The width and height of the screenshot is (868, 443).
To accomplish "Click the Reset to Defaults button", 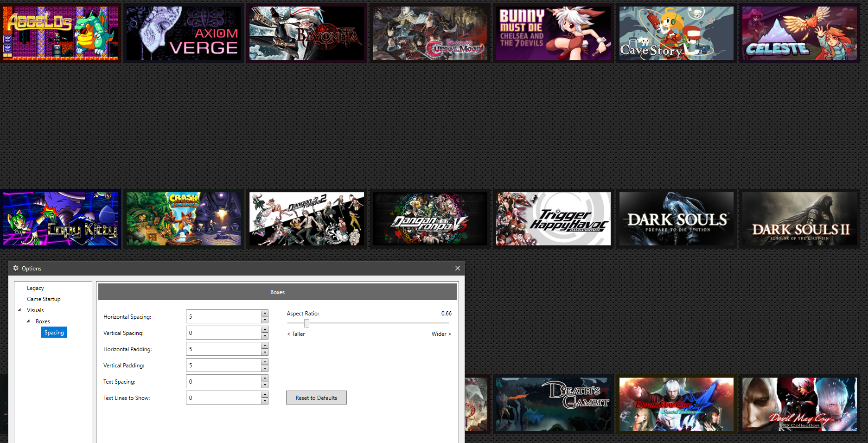I will pos(316,398).
